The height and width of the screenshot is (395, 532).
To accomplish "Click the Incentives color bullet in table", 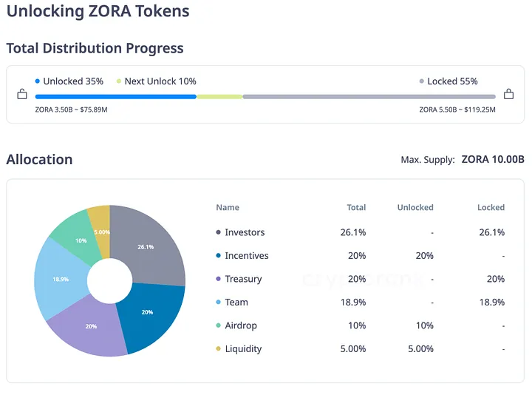I will click(219, 256).
